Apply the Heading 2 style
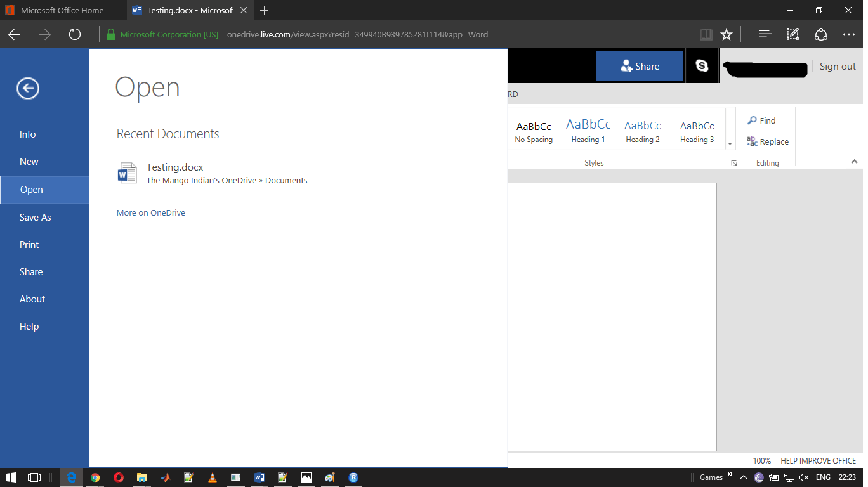Viewport: 868px width, 487px height. [x=643, y=132]
